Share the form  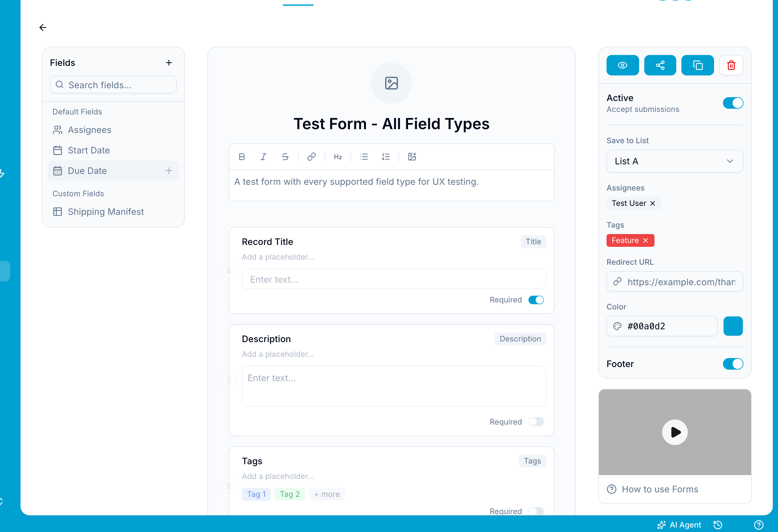[660, 65]
